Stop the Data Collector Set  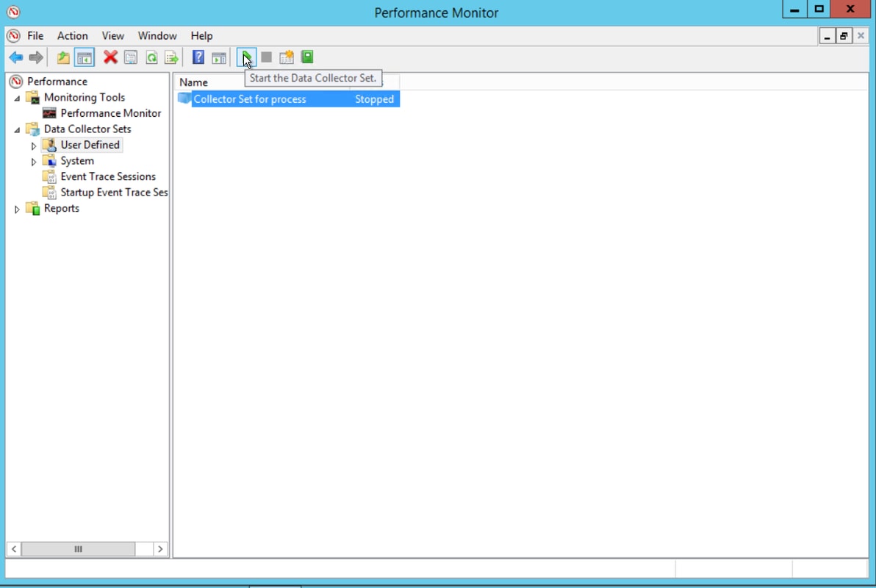267,57
